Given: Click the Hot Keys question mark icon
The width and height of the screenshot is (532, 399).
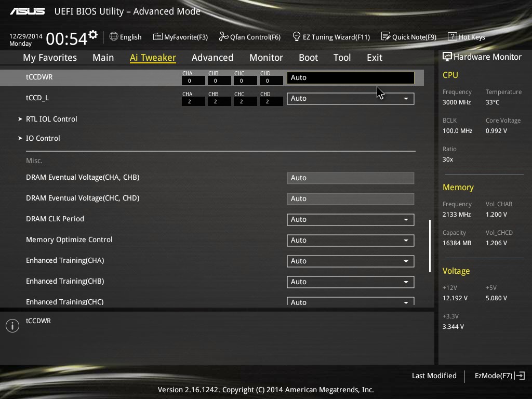Looking at the screenshot, I should point(453,36).
